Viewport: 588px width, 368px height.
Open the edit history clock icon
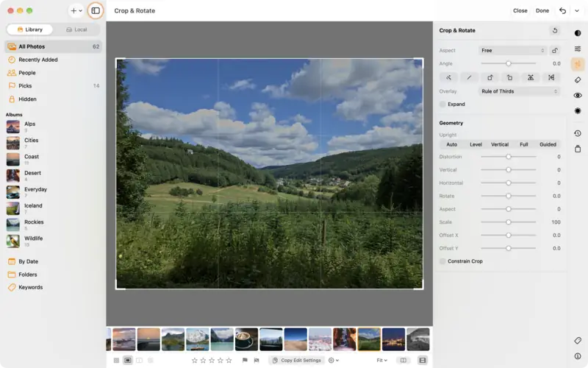point(578,133)
